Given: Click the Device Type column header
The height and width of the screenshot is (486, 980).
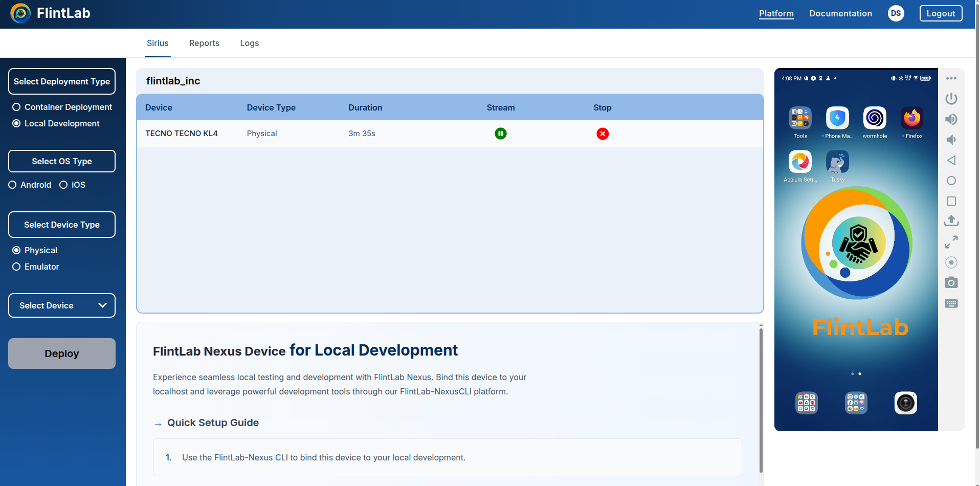Looking at the screenshot, I should click(271, 107).
